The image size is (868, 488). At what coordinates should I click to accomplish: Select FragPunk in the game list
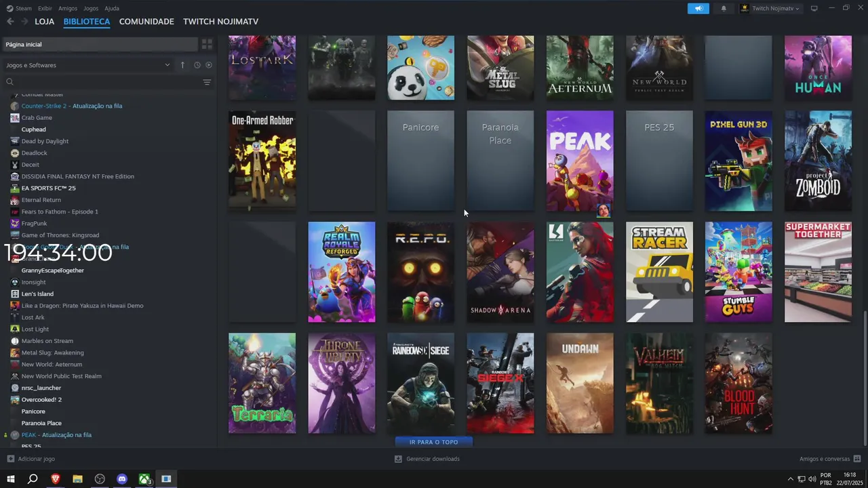point(34,223)
